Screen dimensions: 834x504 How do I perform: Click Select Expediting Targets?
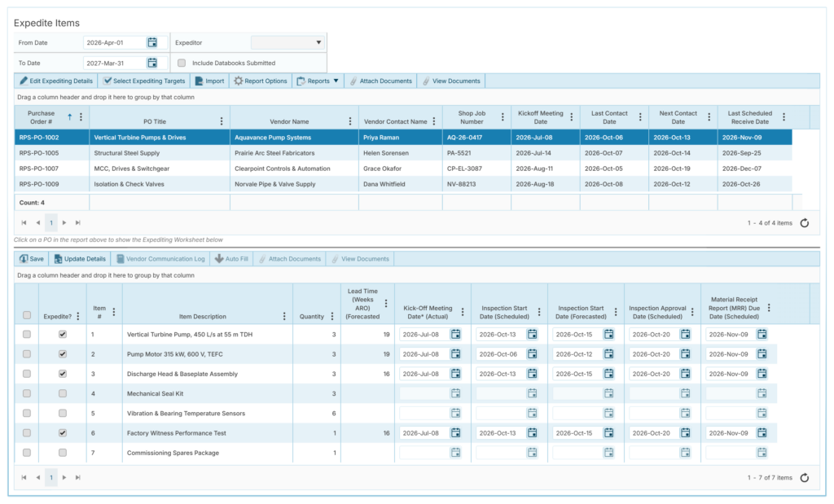(x=145, y=81)
